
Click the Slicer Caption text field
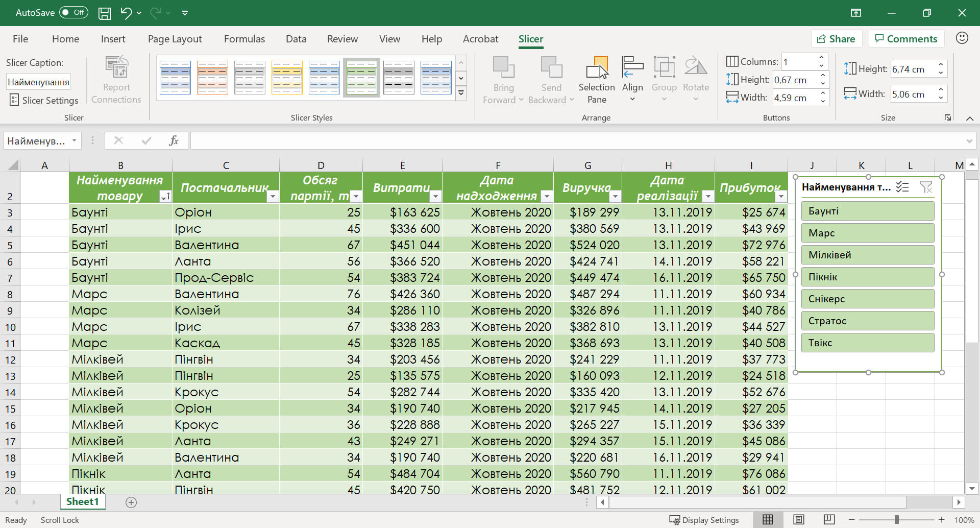tap(38, 82)
